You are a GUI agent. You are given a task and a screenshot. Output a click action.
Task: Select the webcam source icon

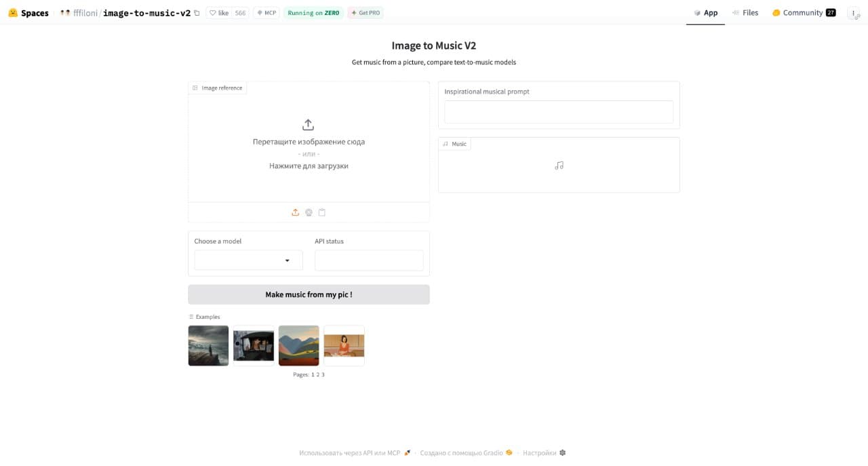309,212
